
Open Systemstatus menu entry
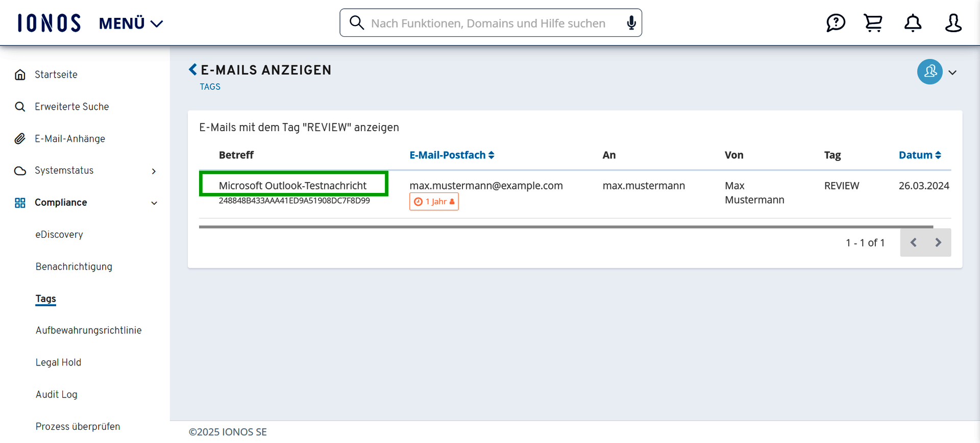(64, 170)
